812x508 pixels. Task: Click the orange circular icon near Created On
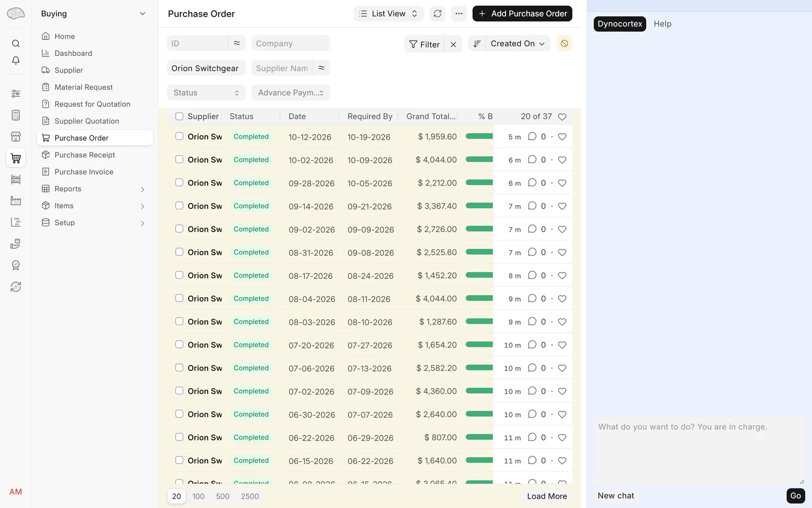coord(564,44)
